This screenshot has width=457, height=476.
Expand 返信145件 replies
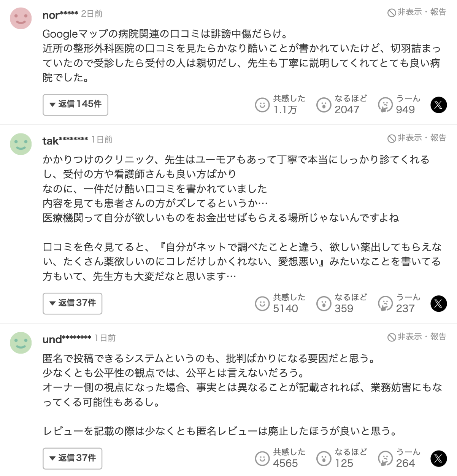point(75,105)
